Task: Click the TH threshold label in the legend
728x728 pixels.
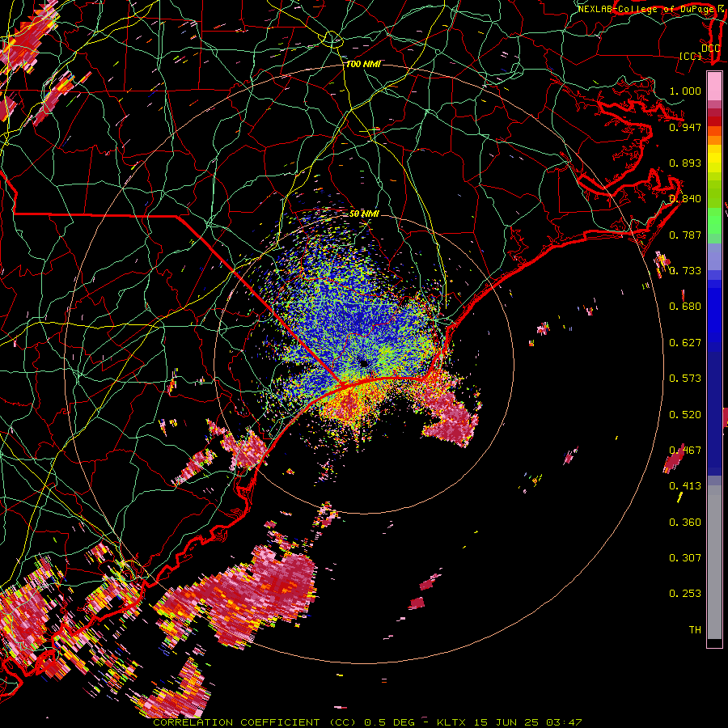Action: pos(695,630)
